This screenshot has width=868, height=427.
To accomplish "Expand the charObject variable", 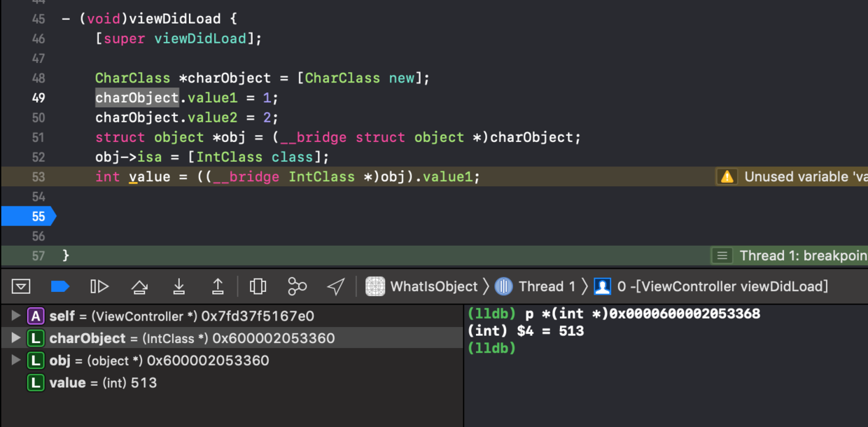I will tap(15, 338).
